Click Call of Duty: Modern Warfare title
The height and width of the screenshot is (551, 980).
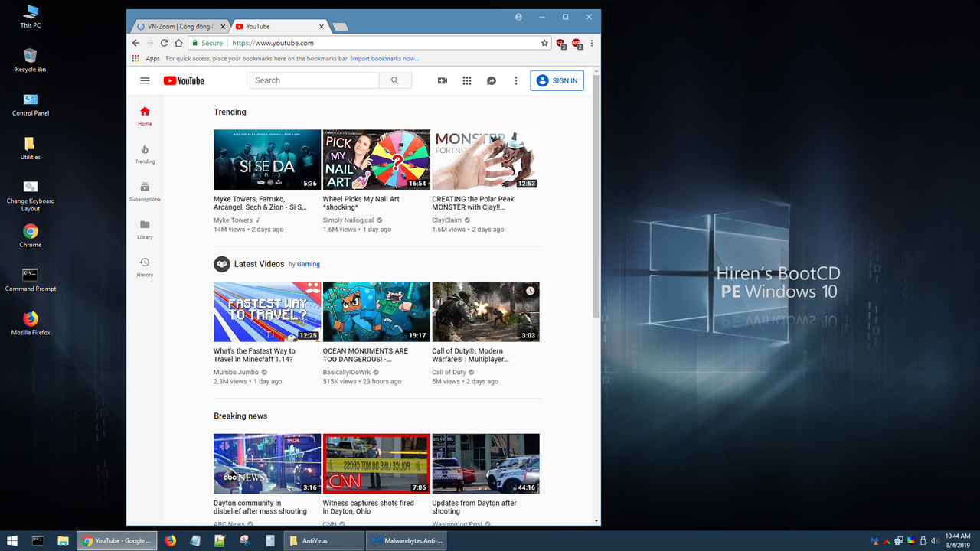coord(470,355)
